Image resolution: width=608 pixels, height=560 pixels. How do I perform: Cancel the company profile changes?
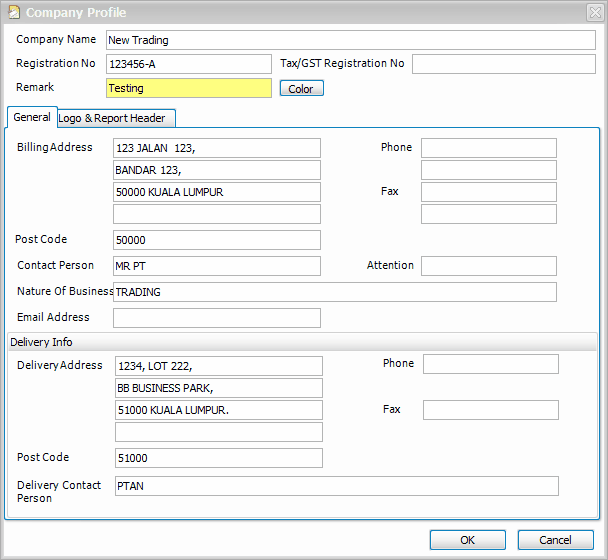pyautogui.click(x=555, y=540)
